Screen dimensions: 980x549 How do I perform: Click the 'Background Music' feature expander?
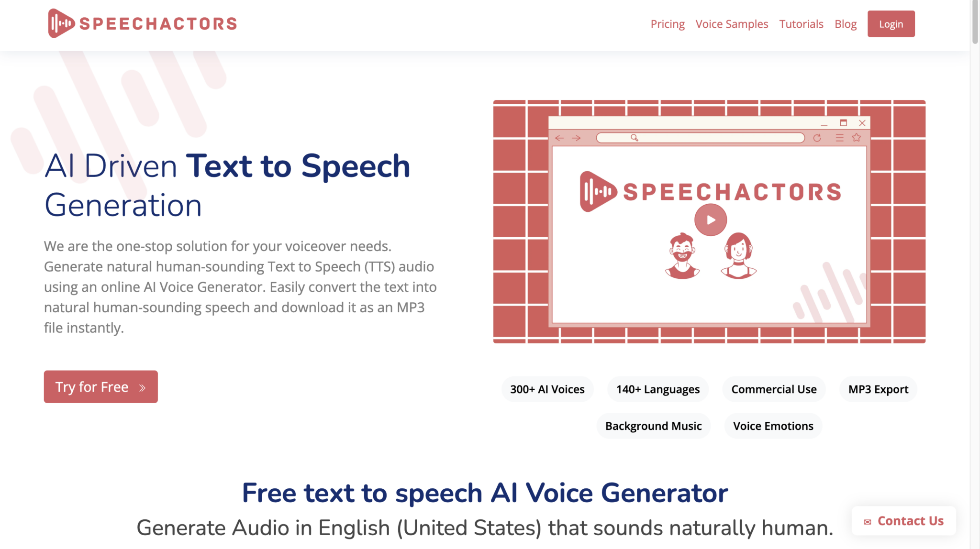coord(653,425)
